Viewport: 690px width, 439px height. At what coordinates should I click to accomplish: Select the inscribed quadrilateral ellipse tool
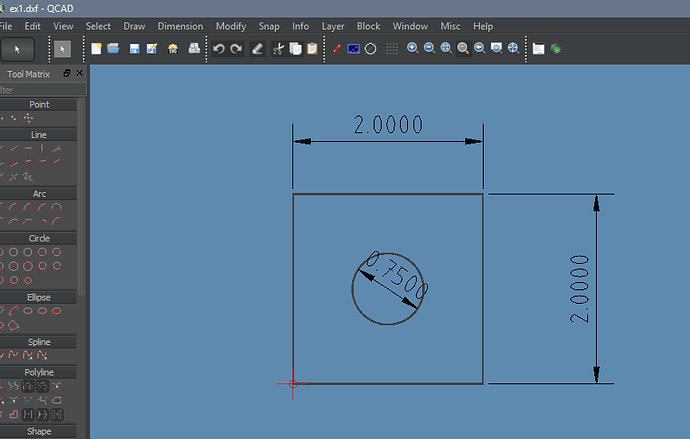(x=14, y=326)
